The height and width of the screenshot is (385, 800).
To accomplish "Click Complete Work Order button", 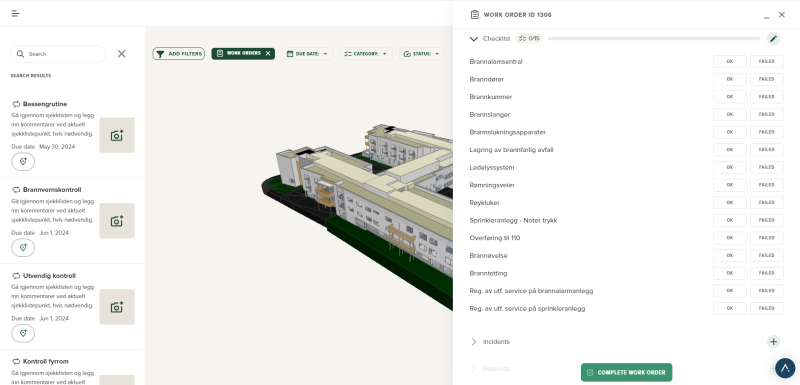I will tap(627, 372).
